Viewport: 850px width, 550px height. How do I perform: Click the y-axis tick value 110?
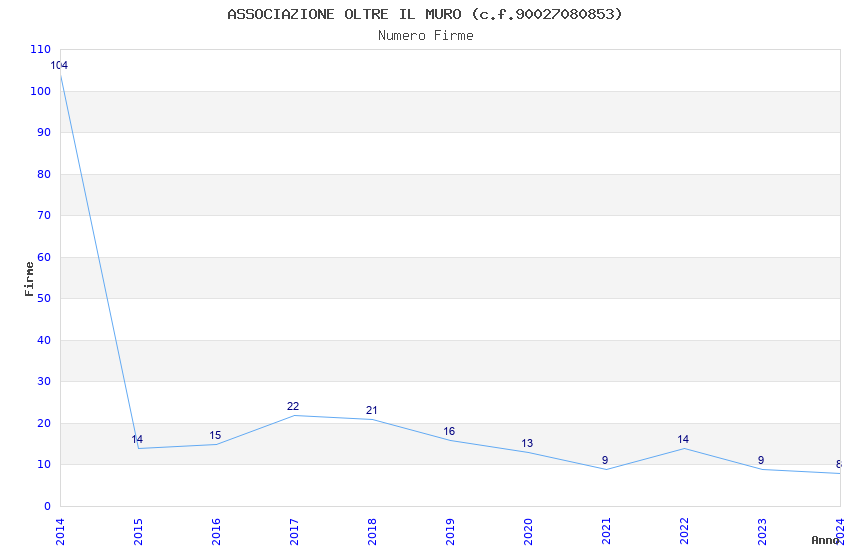tap(41, 49)
